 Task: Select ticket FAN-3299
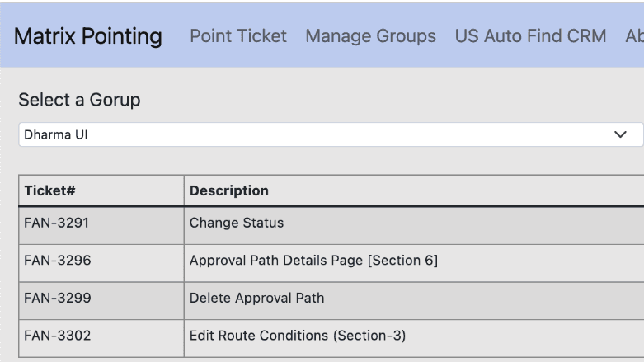pyautogui.click(x=55, y=300)
